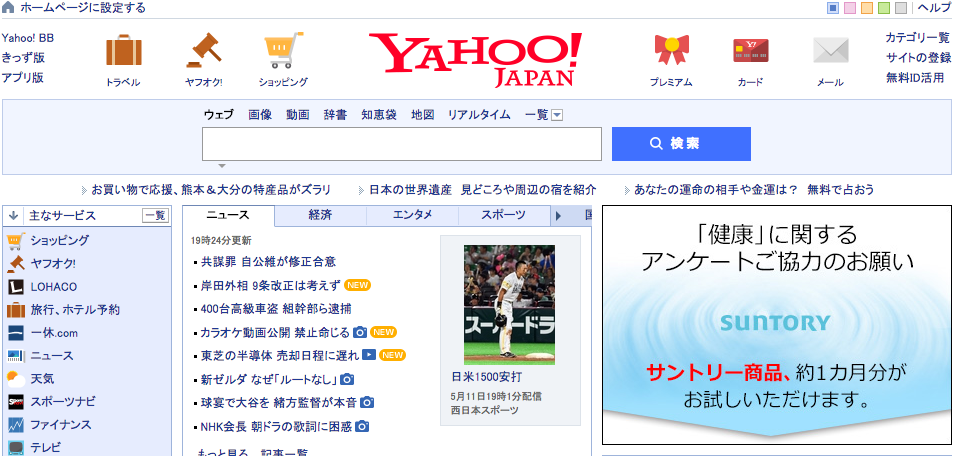955x456 pixels.
Task: Switch to the ニュース tab
Action: (x=228, y=215)
